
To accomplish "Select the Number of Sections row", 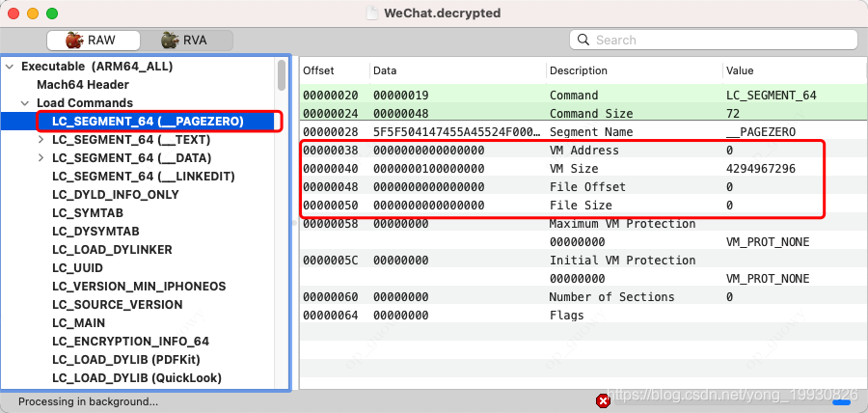I will coord(583,295).
